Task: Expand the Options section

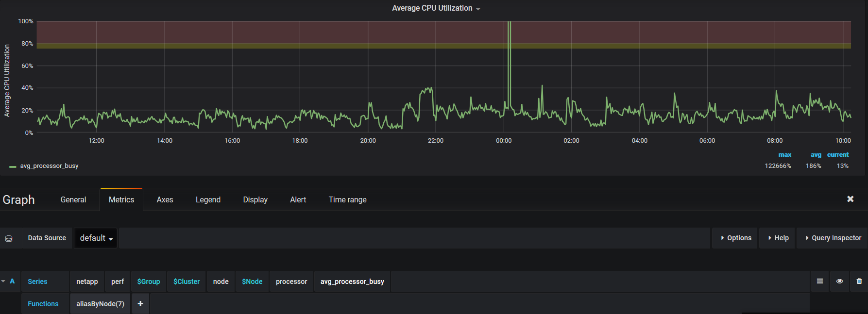Action: click(x=735, y=238)
